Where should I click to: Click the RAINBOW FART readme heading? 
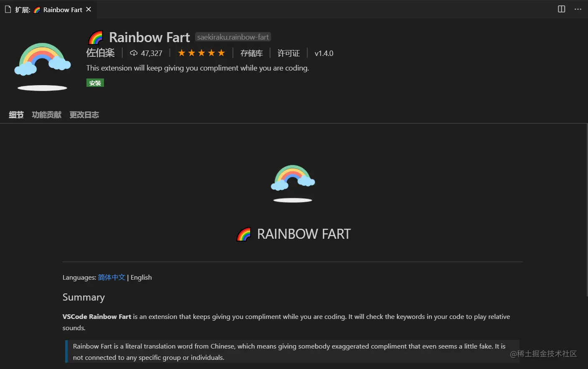pos(304,234)
